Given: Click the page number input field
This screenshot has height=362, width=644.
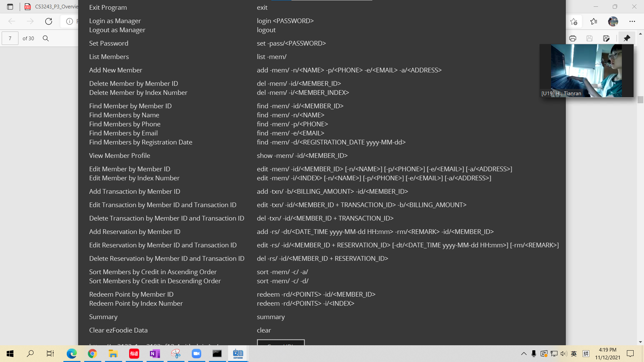Looking at the screenshot, I should click(10, 38).
